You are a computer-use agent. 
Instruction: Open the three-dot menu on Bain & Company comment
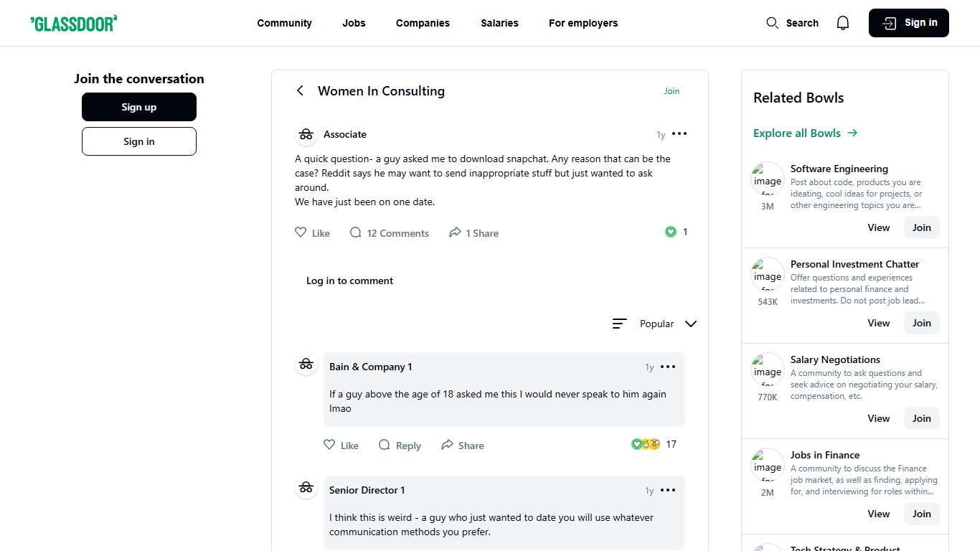pyautogui.click(x=667, y=367)
